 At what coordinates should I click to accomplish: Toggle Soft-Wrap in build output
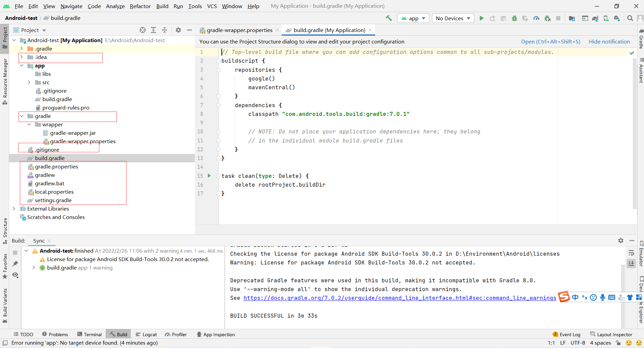[x=631, y=253]
